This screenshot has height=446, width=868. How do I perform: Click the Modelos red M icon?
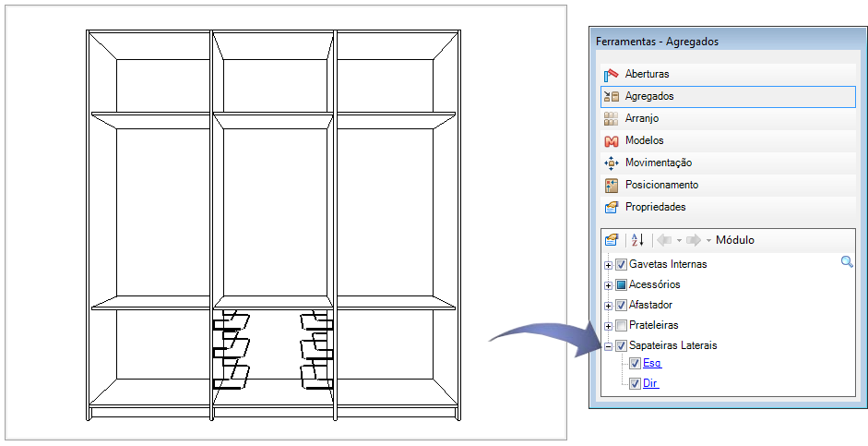pyautogui.click(x=612, y=141)
